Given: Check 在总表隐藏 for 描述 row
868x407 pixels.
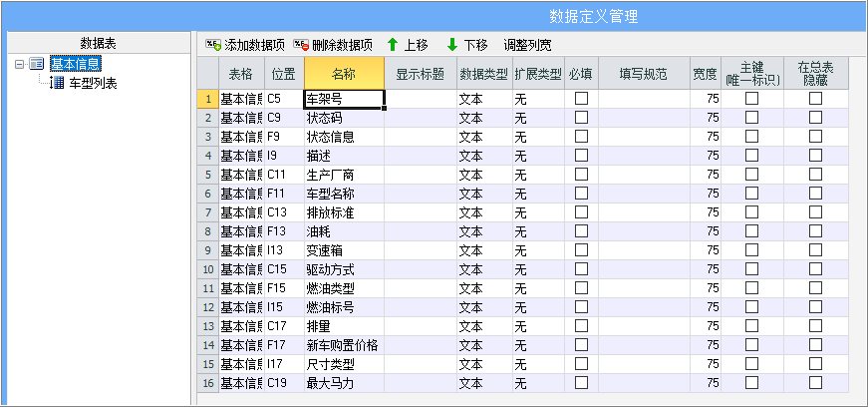Looking at the screenshot, I should tap(815, 156).
